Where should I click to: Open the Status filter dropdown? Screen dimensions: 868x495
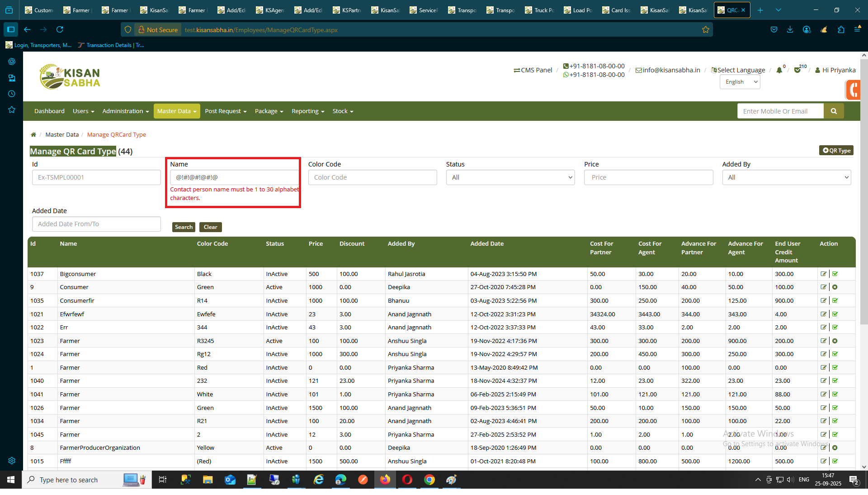(510, 177)
